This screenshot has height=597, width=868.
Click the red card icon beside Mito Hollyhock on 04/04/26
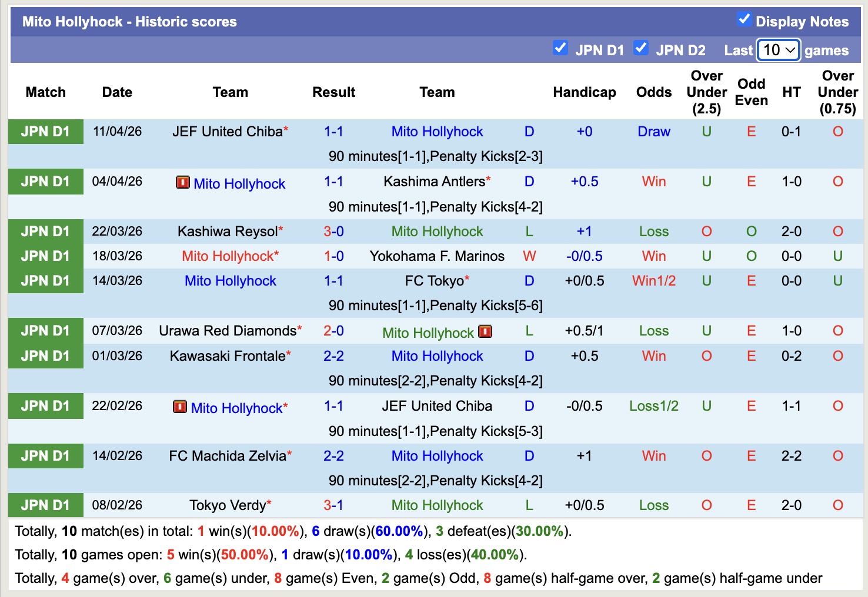182,183
